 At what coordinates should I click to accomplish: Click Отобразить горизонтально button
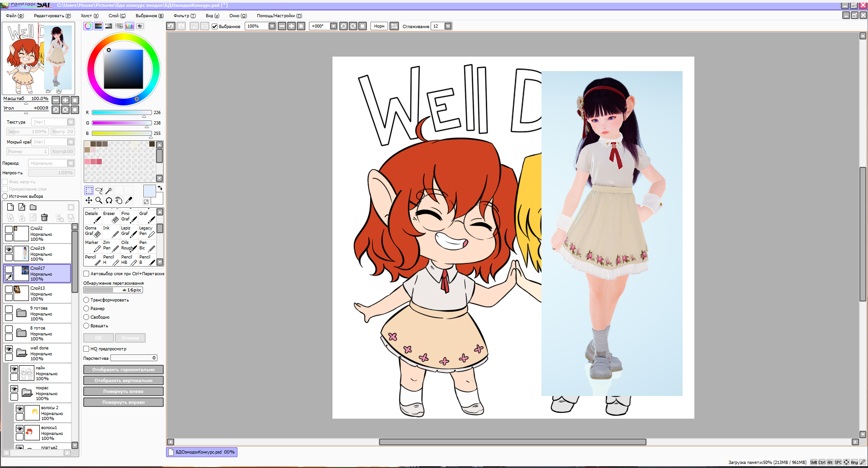[123, 370]
